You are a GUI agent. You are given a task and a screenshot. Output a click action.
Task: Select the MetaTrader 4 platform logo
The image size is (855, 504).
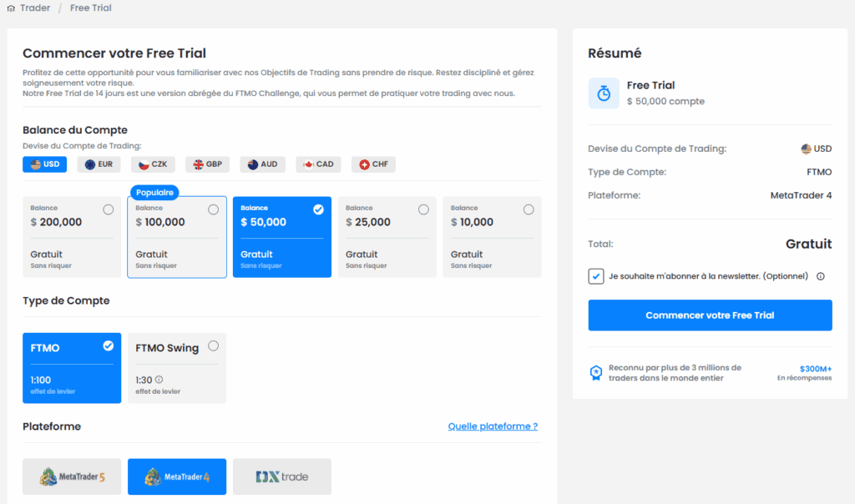[x=176, y=476]
